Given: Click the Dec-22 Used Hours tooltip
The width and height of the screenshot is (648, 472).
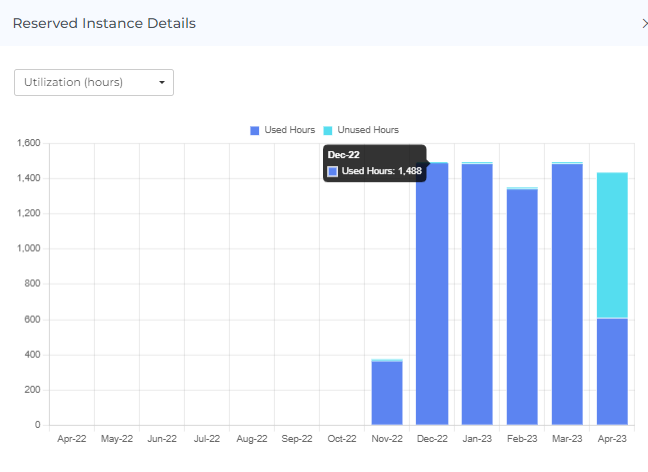Looking at the screenshot, I should (375, 163).
